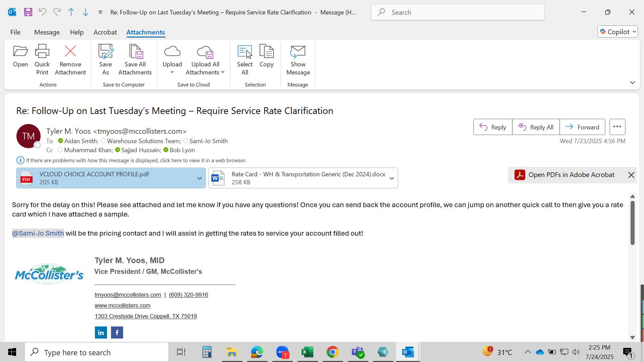Open Microsoft Teams from the taskbar

(x=358, y=352)
